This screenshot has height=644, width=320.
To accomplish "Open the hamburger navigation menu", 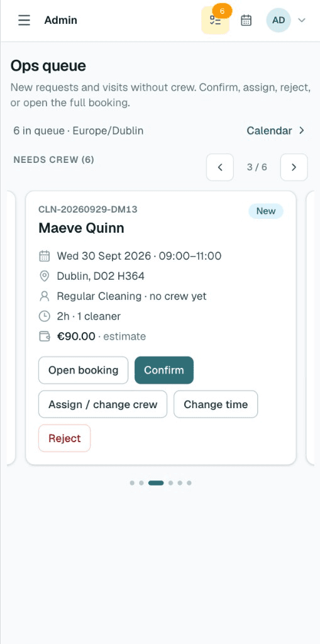I will pyautogui.click(x=25, y=20).
